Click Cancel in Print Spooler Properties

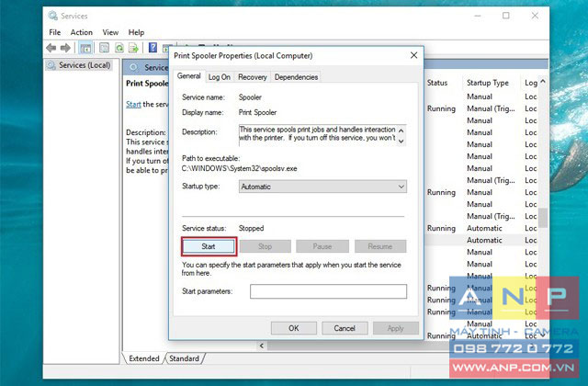[345, 328]
